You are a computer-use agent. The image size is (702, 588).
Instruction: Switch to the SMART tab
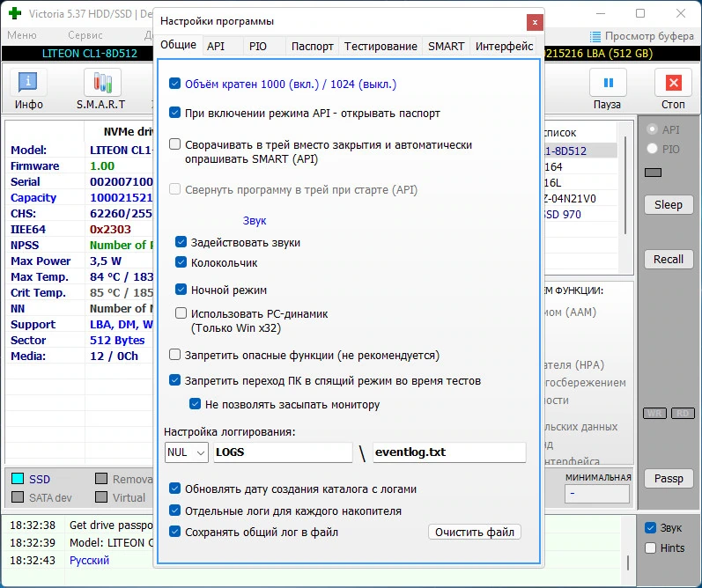coord(446,46)
